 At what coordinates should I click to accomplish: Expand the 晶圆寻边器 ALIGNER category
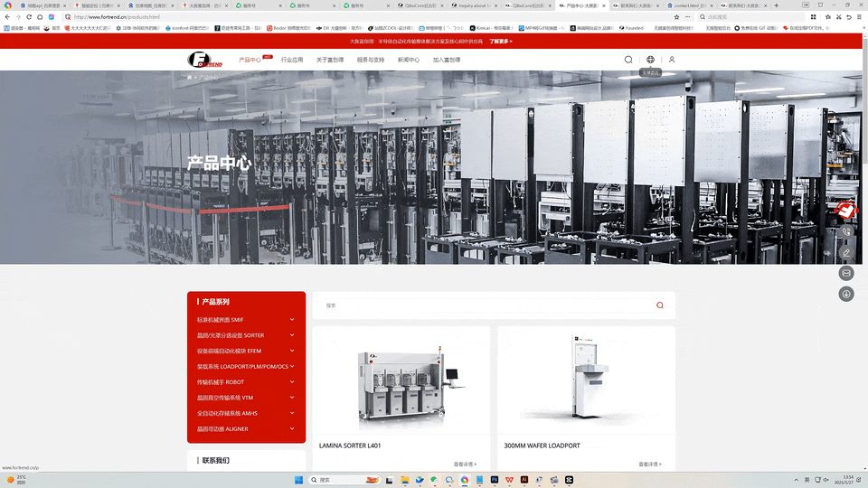coord(246,429)
